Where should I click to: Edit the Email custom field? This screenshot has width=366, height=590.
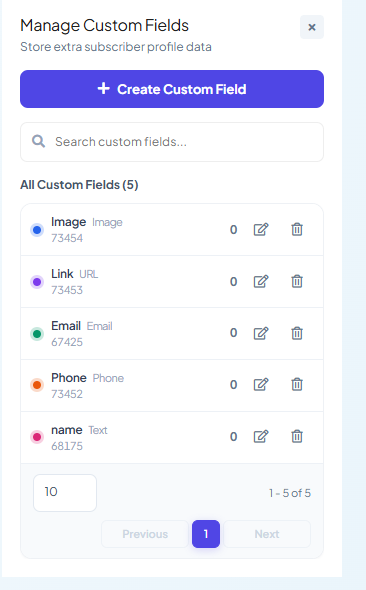261,333
